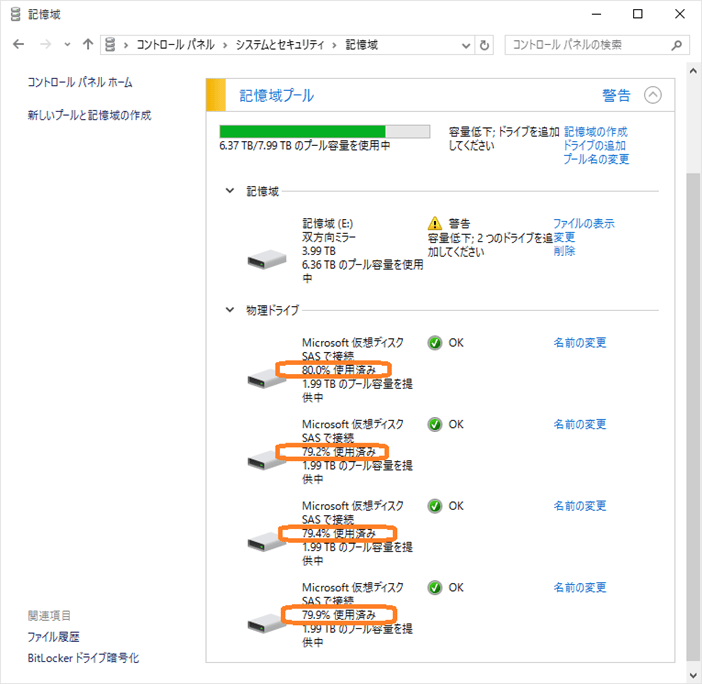The width and height of the screenshot is (702, 684).
Task: Minimize the 記憶域 window
Action: click(596, 14)
